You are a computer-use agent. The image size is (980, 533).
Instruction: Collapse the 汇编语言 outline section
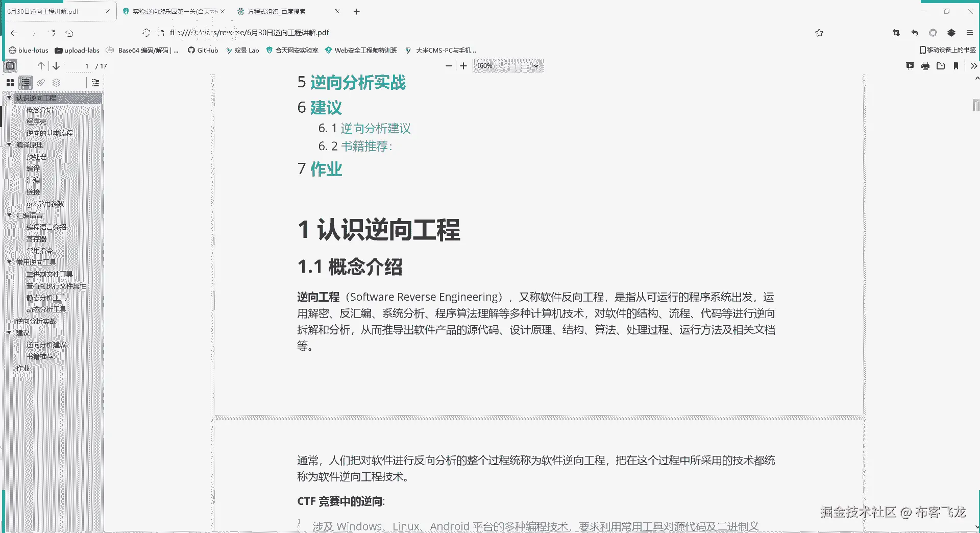9,215
